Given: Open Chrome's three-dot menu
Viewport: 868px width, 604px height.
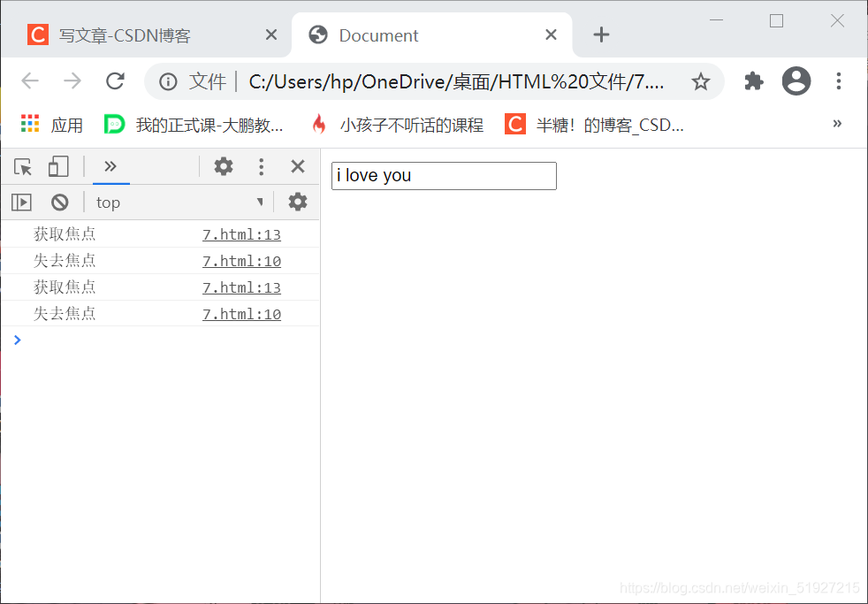Looking at the screenshot, I should (x=839, y=81).
